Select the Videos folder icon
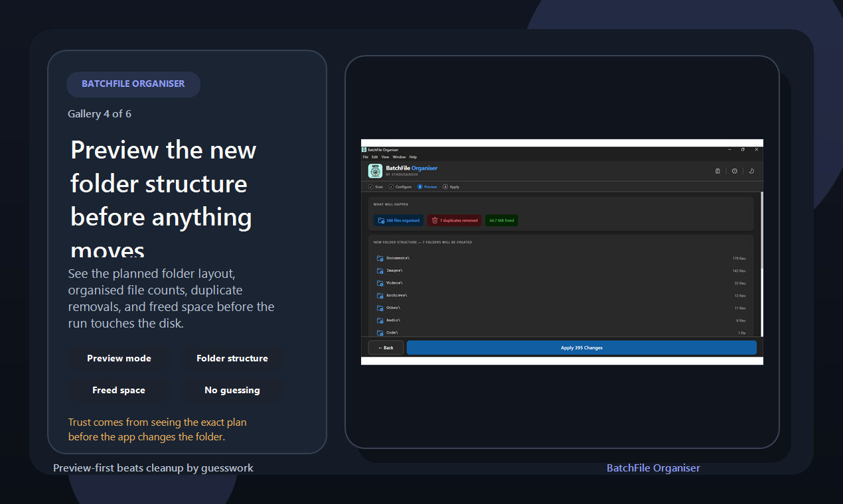This screenshot has height=504, width=843. pyautogui.click(x=379, y=283)
